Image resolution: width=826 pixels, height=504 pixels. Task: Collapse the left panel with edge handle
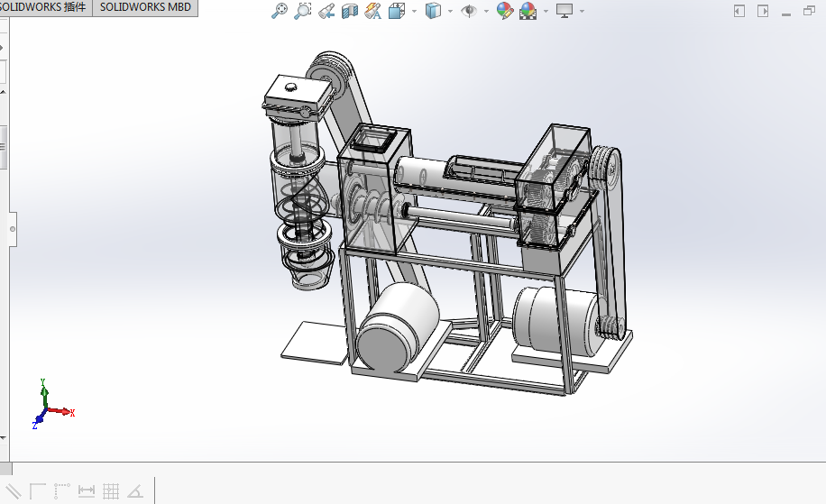[x=12, y=229]
